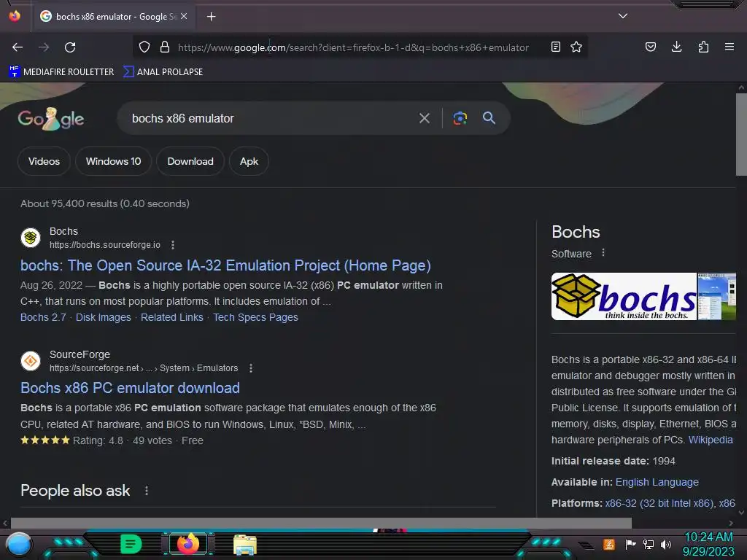The height and width of the screenshot is (560, 747).
Task: Click the horizontal page scrollbar
Action: pyautogui.click(x=321, y=523)
